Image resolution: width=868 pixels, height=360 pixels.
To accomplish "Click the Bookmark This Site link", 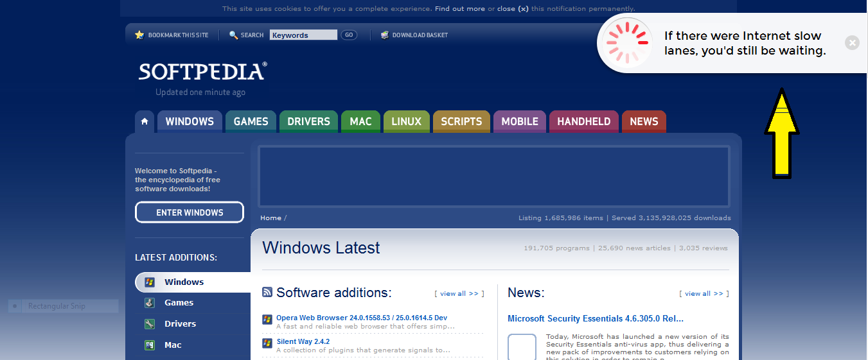I will (178, 35).
